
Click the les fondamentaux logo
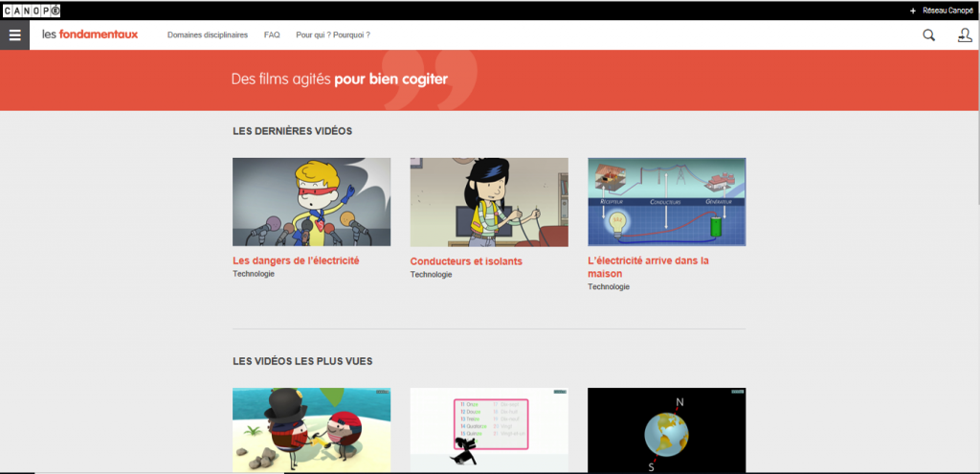click(x=90, y=35)
